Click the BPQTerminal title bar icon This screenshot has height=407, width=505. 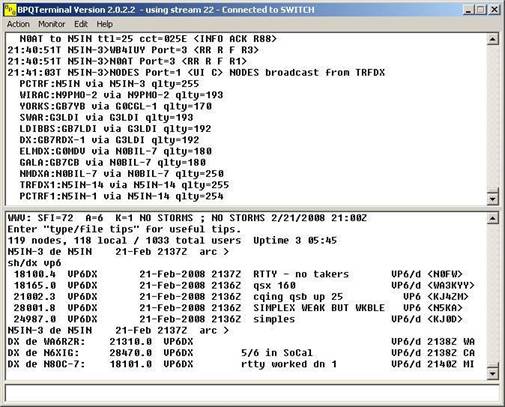(10, 10)
